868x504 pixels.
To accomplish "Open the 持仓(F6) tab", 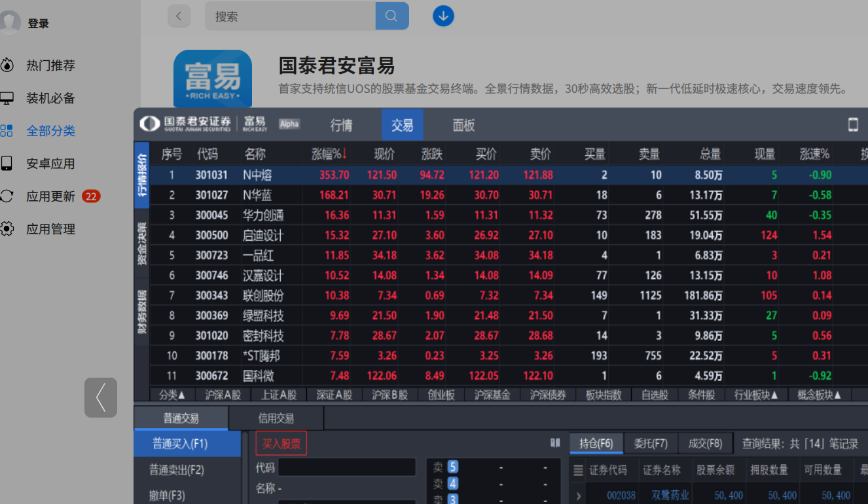I will (x=596, y=444).
